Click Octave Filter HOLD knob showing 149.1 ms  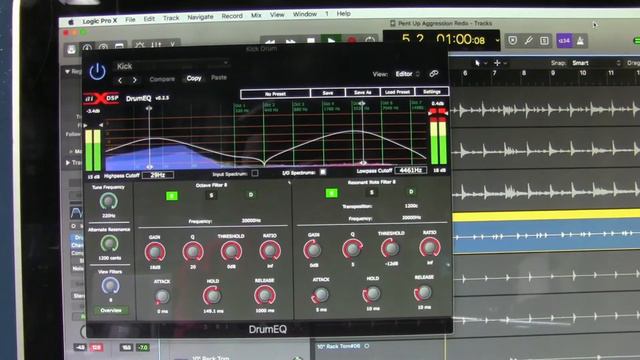(213, 296)
